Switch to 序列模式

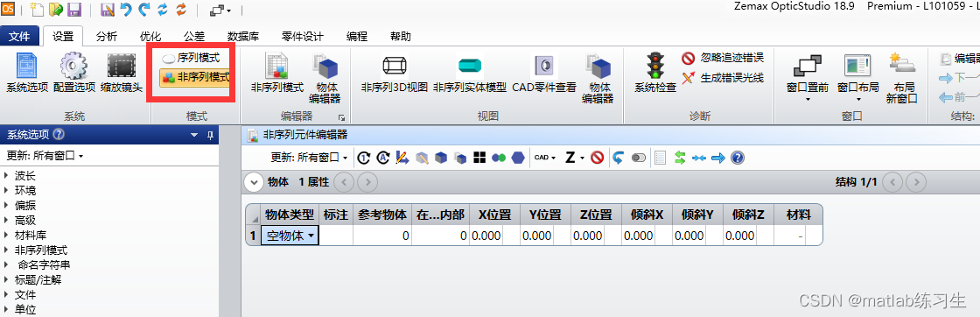click(191, 58)
